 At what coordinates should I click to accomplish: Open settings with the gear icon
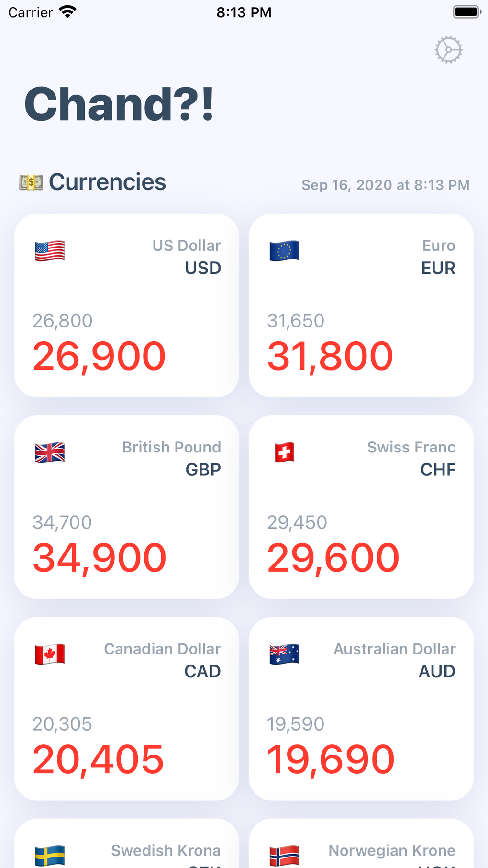tap(448, 49)
